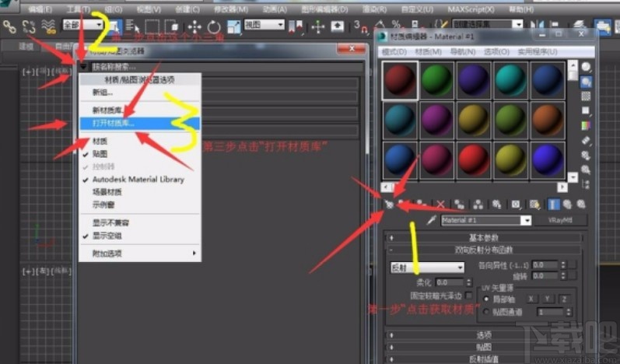Click Show Shaded Material in Viewport icon
This screenshot has height=364, width=620.
click(x=534, y=205)
